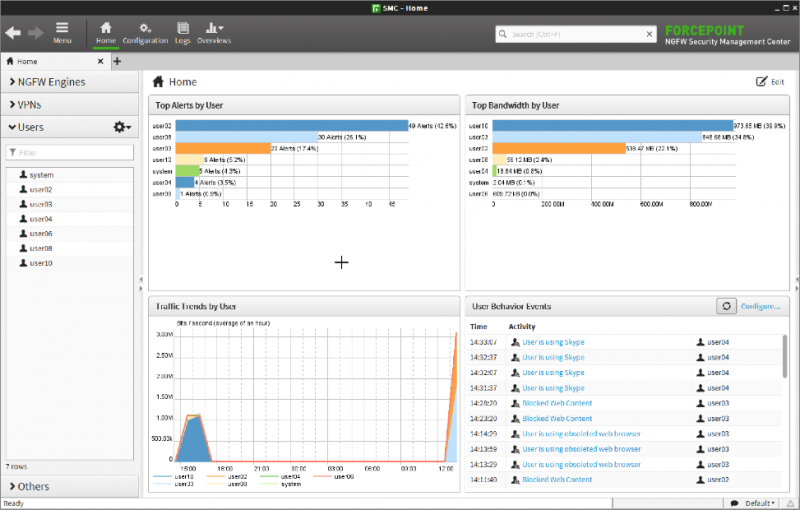This screenshot has width=800, height=510.
Task: Add a new tab with plus
Action: click(117, 61)
